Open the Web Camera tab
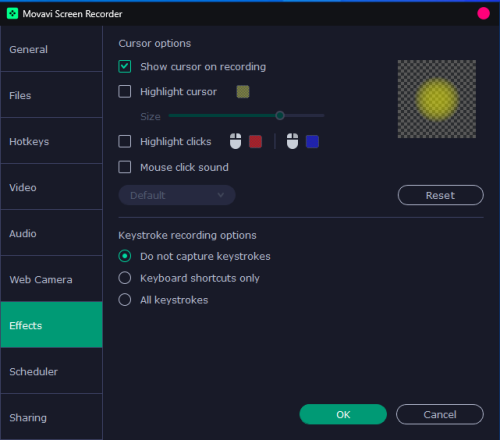 tap(51, 279)
